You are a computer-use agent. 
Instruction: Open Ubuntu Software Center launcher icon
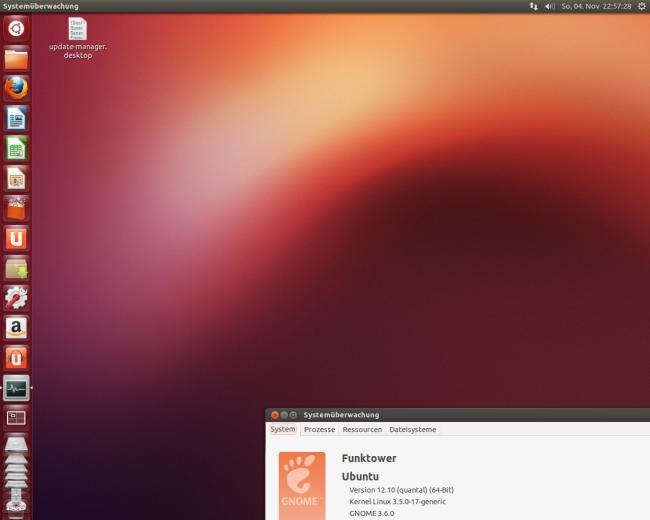point(16,209)
